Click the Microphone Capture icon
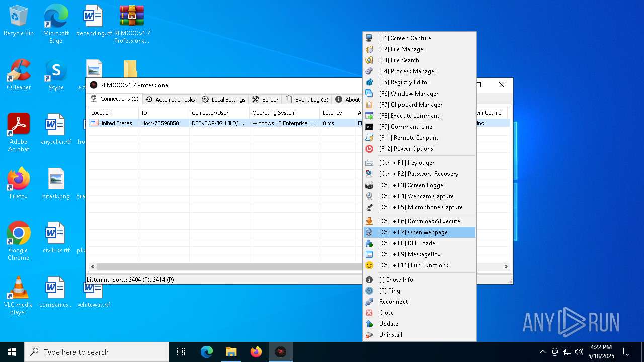 pyautogui.click(x=369, y=207)
